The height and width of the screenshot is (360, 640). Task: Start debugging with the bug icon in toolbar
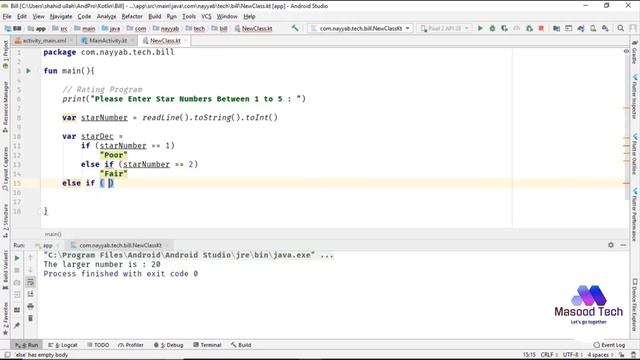coord(492,28)
